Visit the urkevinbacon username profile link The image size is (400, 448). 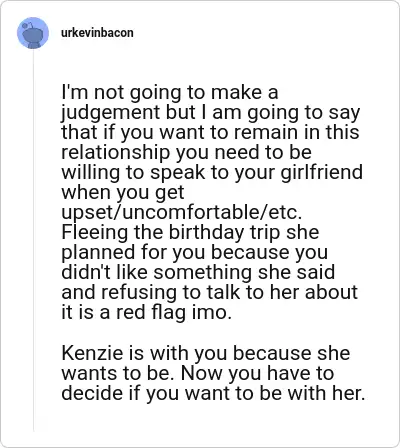click(97, 33)
